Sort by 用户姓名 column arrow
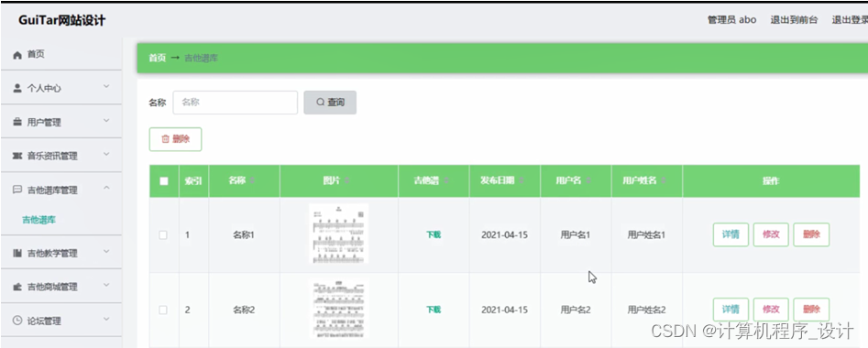The height and width of the screenshot is (348, 868). (x=664, y=181)
